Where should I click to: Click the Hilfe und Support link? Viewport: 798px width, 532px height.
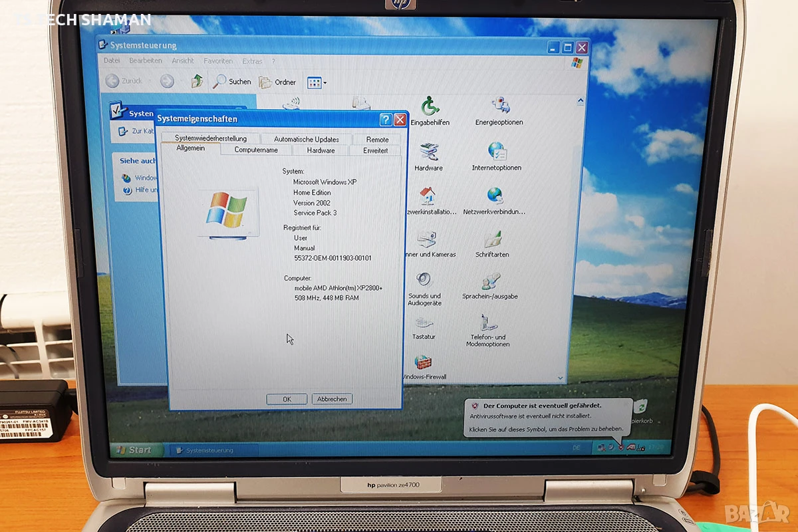click(140, 190)
